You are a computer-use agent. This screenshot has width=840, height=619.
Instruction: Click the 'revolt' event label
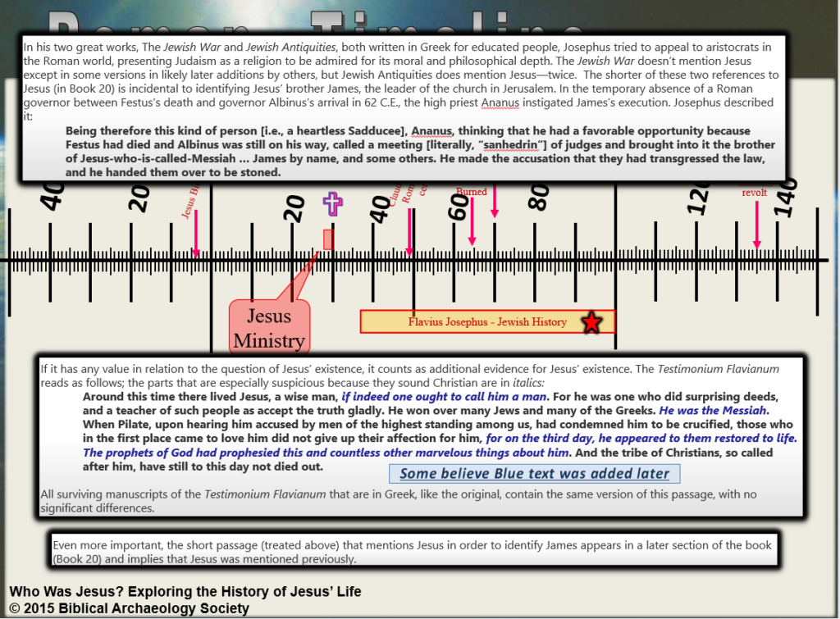(x=755, y=192)
